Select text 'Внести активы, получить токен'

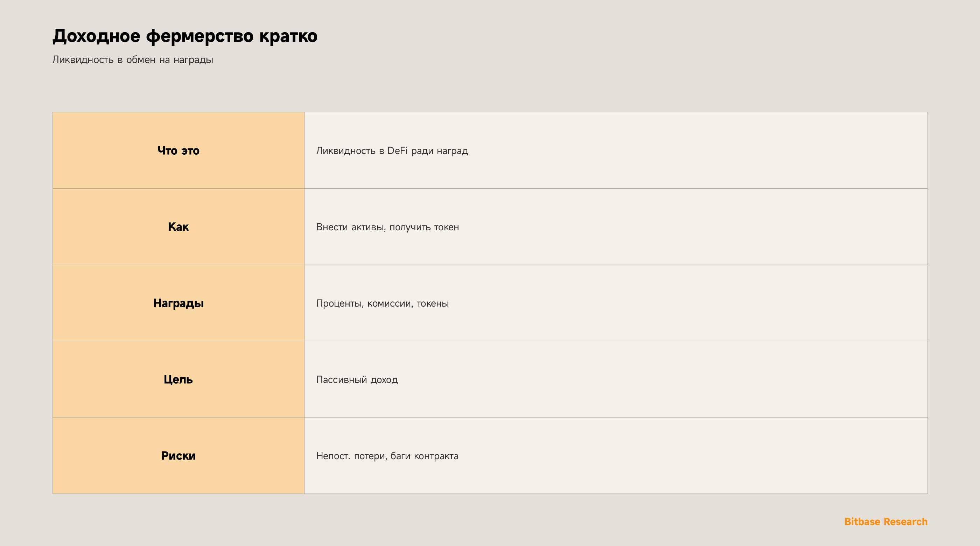[x=388, y=227]
